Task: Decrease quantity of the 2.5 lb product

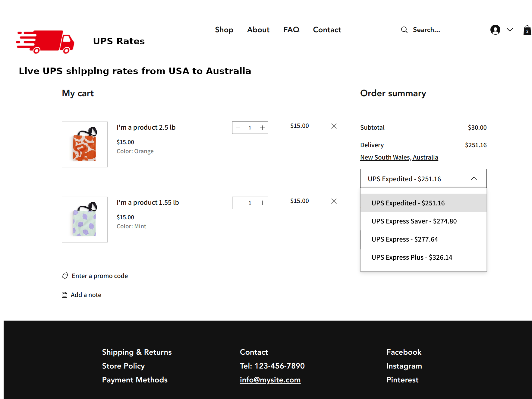Action: 238,128
